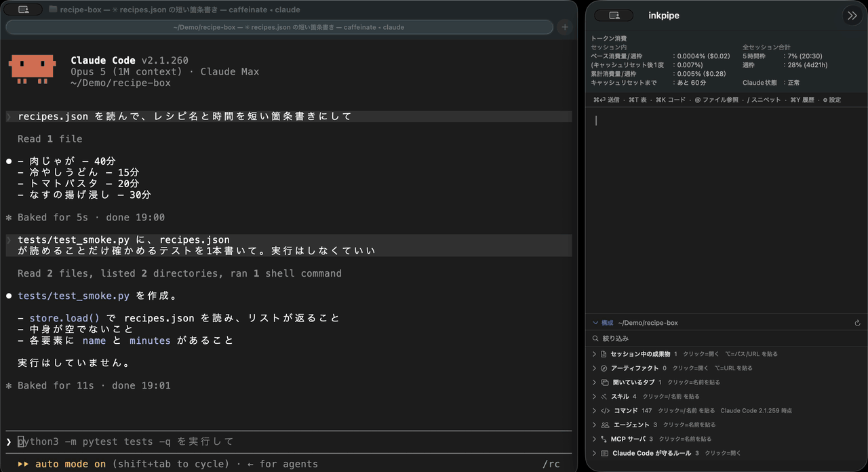868x472 pixels.
Task: Expand the コマンド row chevron
Action: 595,410
